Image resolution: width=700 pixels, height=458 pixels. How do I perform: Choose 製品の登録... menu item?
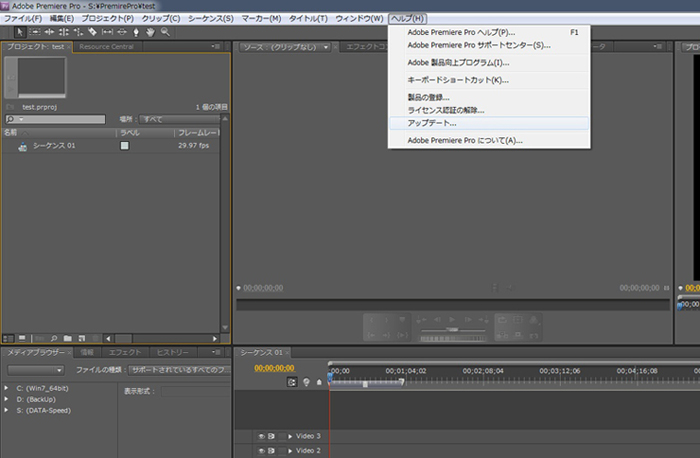pyautogui.click(x=489, y=97)
